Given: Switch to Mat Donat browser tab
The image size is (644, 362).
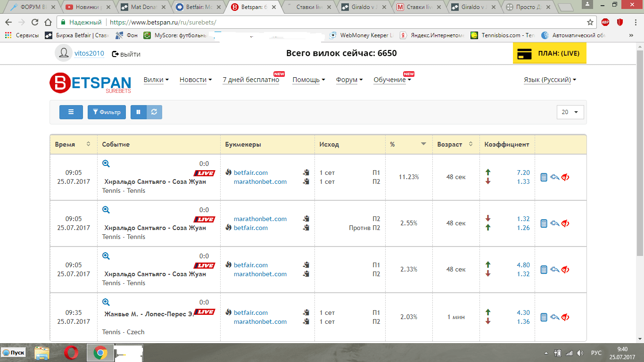Looking at the screenshot, I should pyautogui.click(x=143, y=7).
